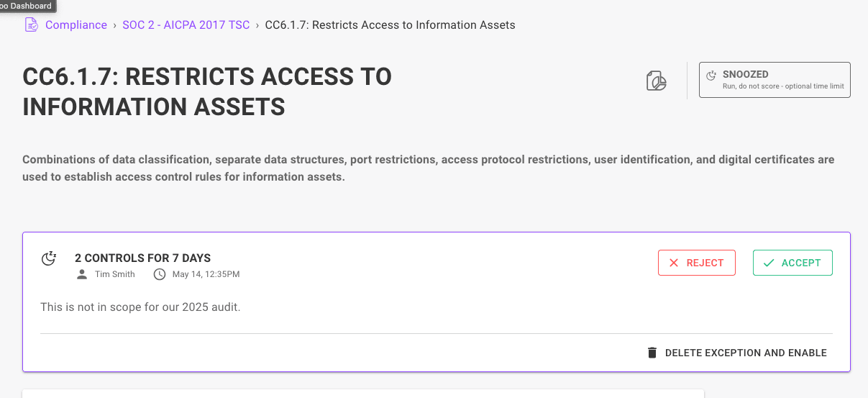
Task: Click the May 14, 12:35PM timestamp
Action: [206, 274]
